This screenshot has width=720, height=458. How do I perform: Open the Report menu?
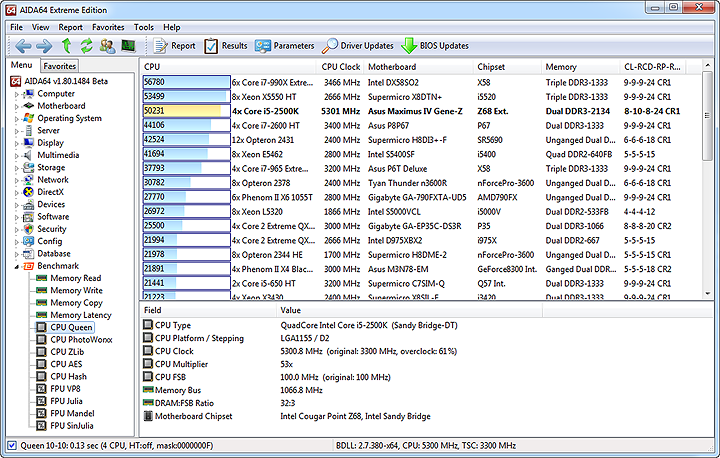point(70,27)
